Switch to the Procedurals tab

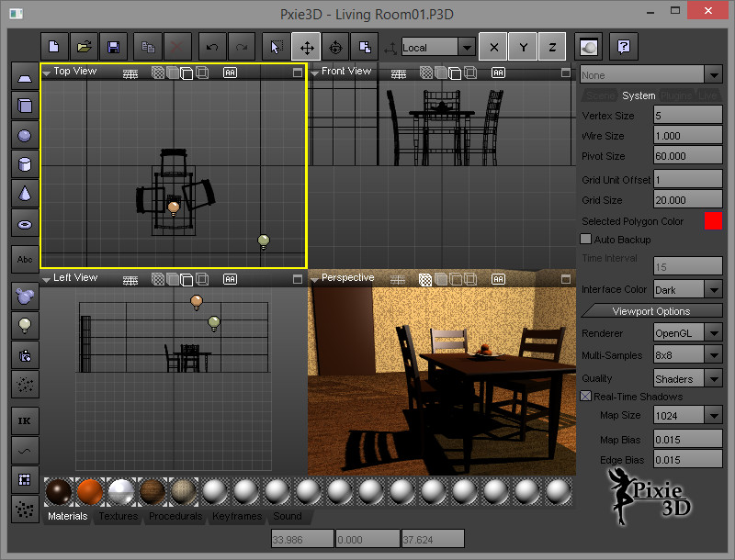click(175, 516)
